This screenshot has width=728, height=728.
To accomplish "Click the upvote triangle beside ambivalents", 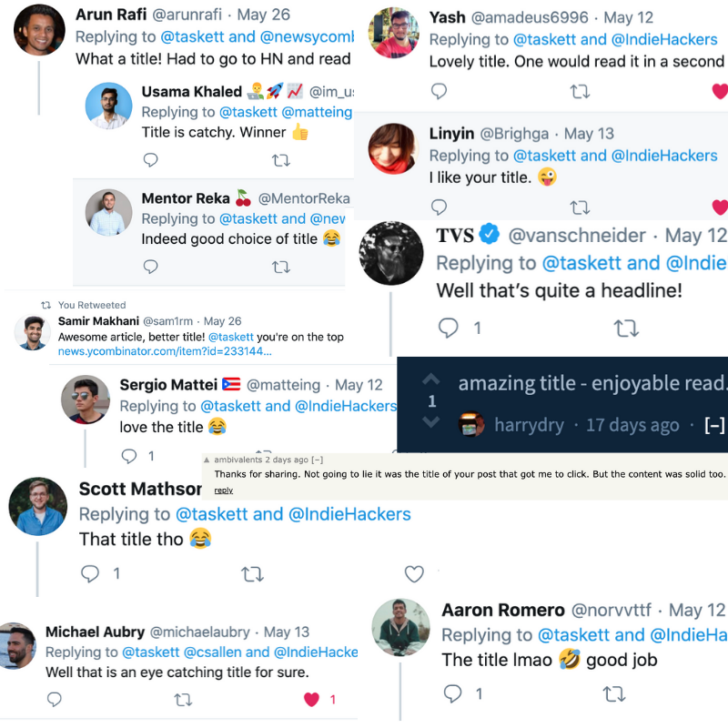I will click(x=207, y=460).
